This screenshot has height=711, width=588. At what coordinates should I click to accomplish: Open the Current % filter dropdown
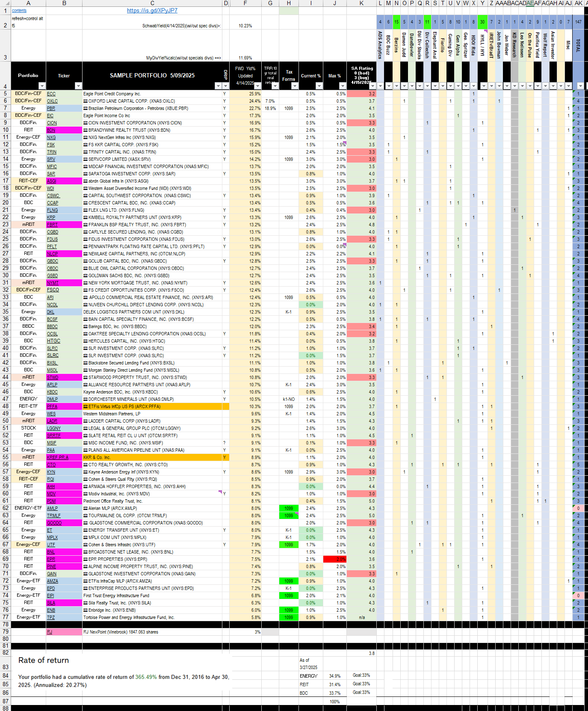(x=319, y=86)
